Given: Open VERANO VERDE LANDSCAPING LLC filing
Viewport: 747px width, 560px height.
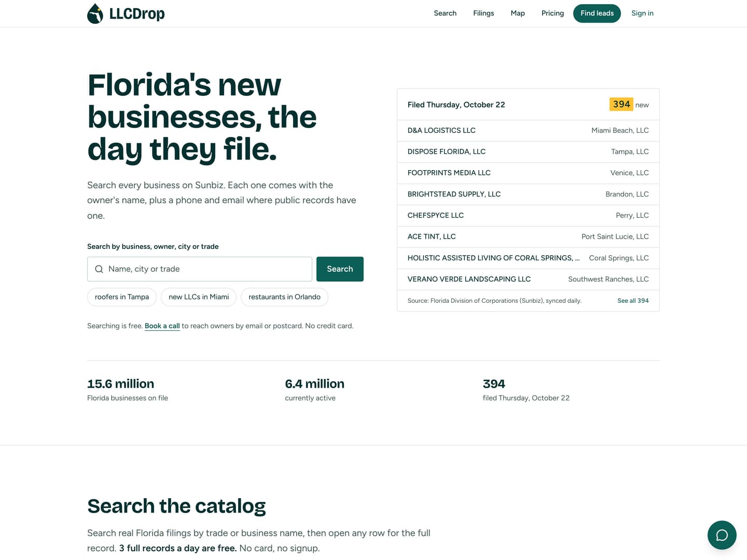Looking at the screenshot, I should (528, 279).
